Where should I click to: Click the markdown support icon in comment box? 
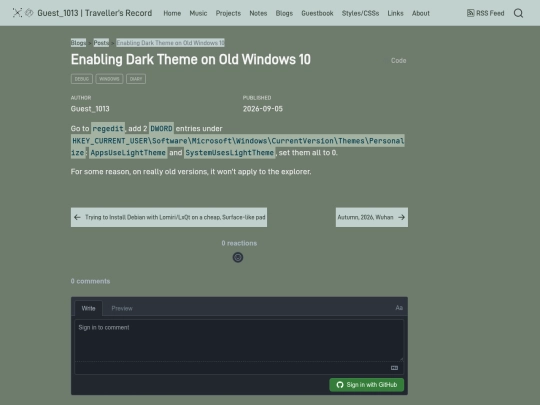click(x=394, y=368)
